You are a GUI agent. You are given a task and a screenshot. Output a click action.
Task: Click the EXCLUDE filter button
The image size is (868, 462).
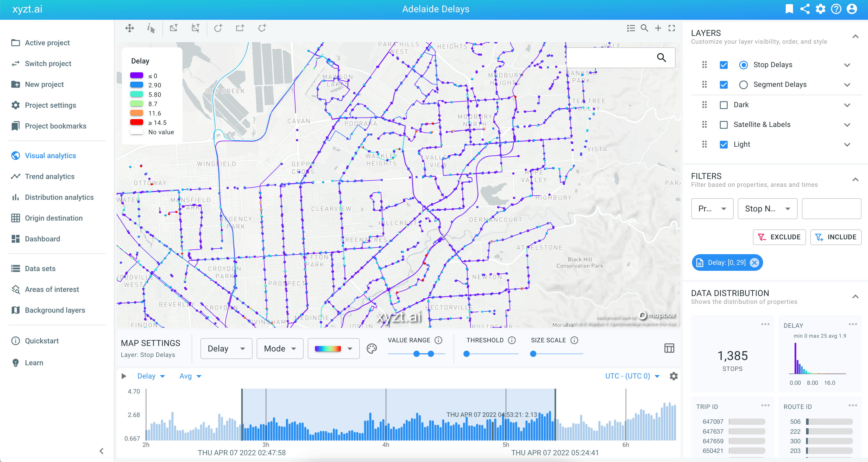pos(778,236)
